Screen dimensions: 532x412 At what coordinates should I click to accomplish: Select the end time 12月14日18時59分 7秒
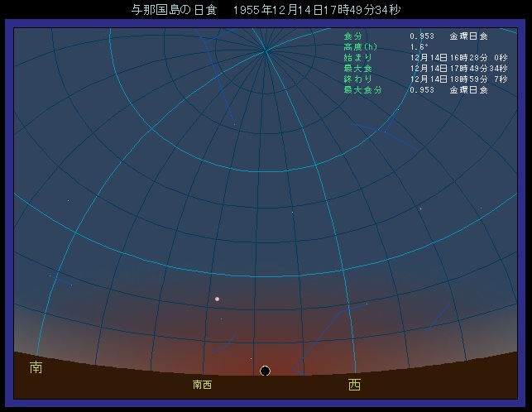point(457,79)
